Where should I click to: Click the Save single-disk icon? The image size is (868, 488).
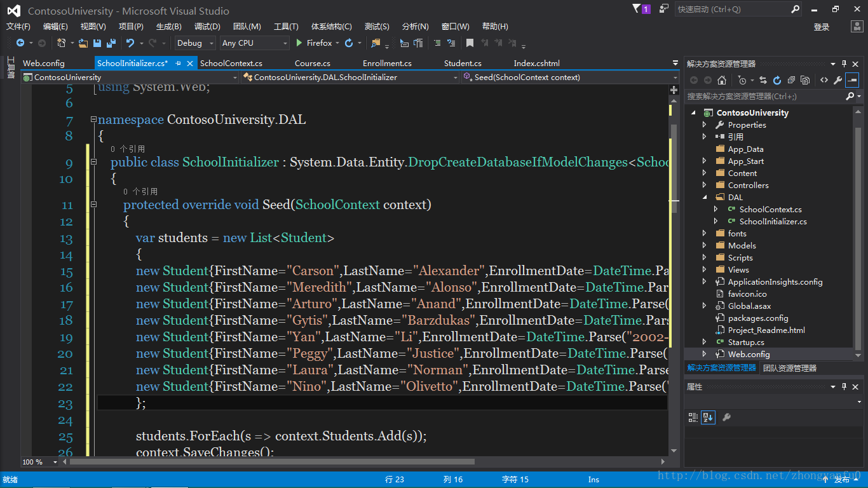click(97, 43)
